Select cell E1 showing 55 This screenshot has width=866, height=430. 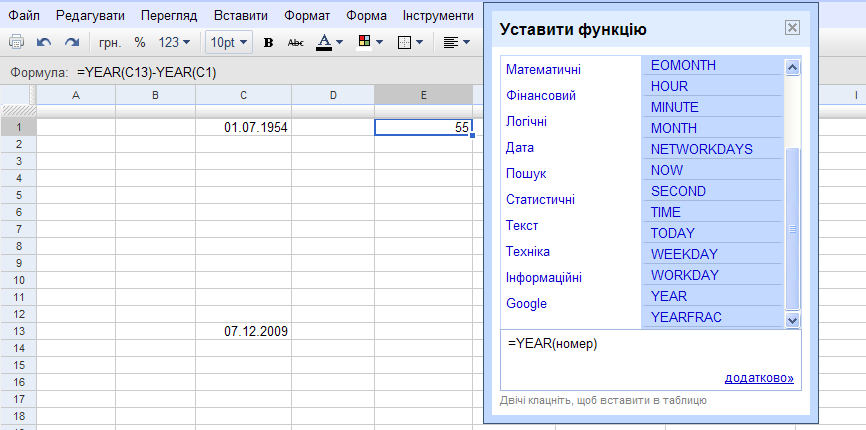[x=424, y=128]
